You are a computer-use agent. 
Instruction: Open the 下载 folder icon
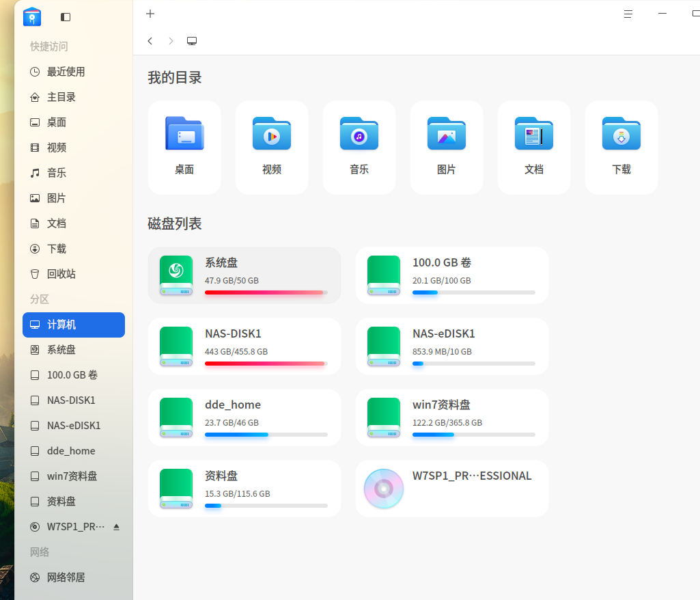[x=621, y=133]
